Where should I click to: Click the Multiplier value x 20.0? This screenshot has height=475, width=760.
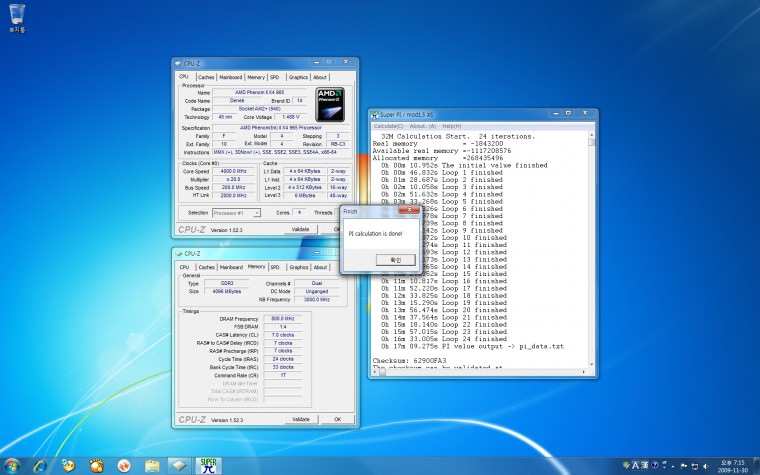tap(234, 179)
